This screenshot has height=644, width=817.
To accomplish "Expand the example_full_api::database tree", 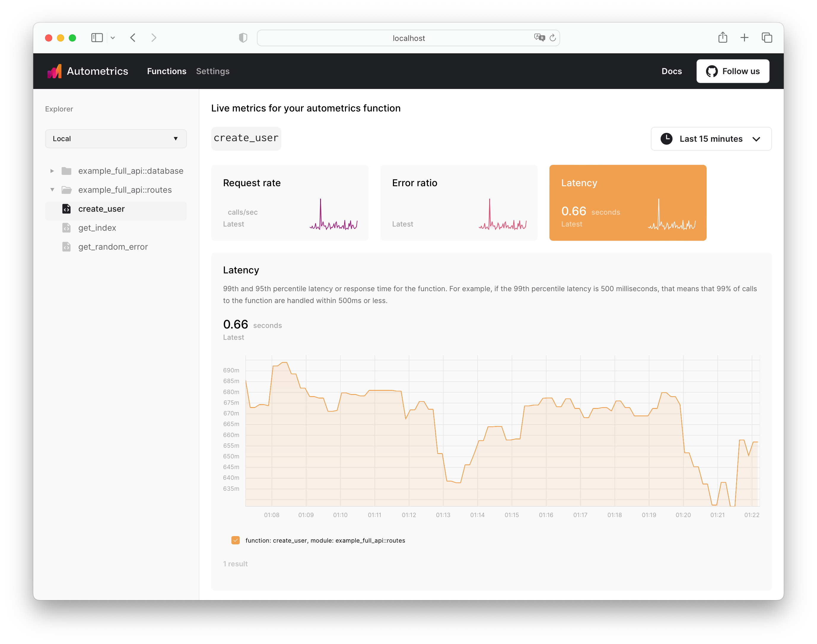I will point(52,171).
